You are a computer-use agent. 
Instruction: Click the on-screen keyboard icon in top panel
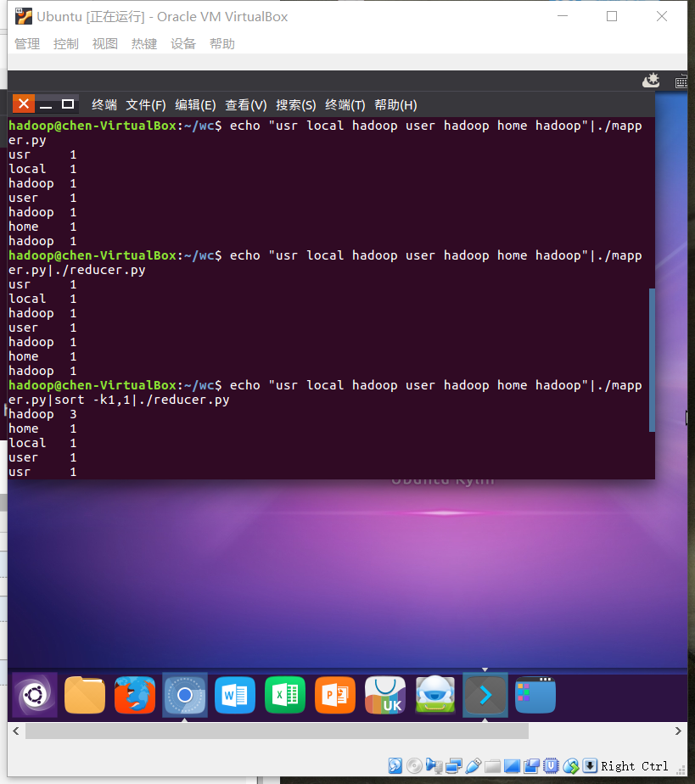(681, 82)
